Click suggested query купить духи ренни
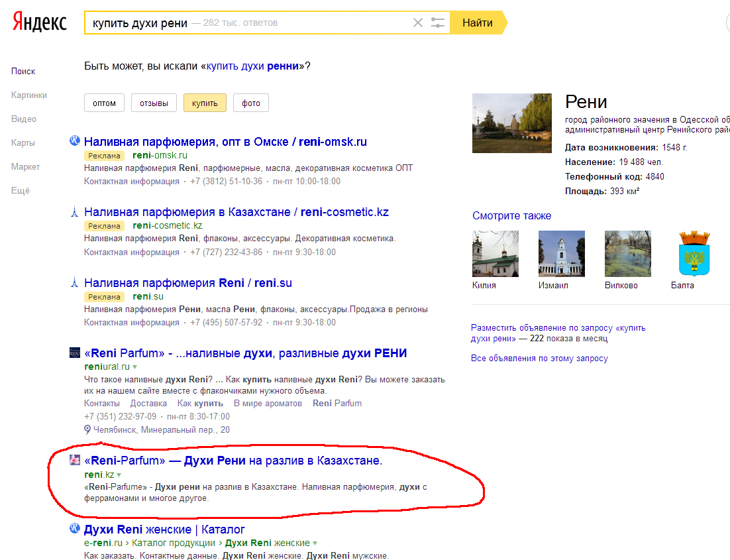 pyautogui.click(x=252, y=66)
